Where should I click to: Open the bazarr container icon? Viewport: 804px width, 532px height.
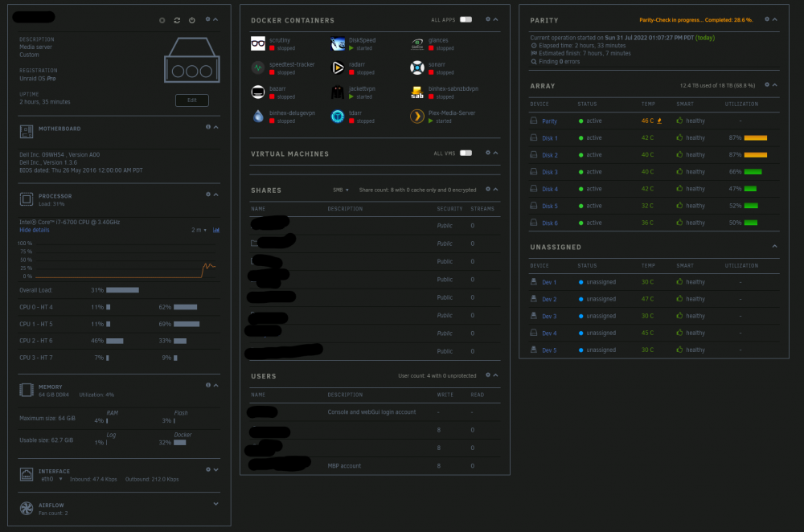[x=258, y=92]
